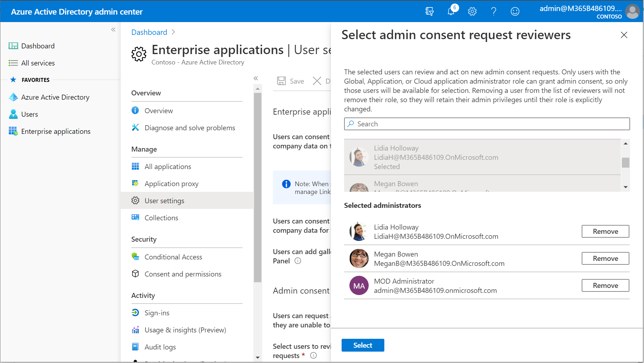
Task: Click the All applications grid icon
Action: tap(135, 166)
